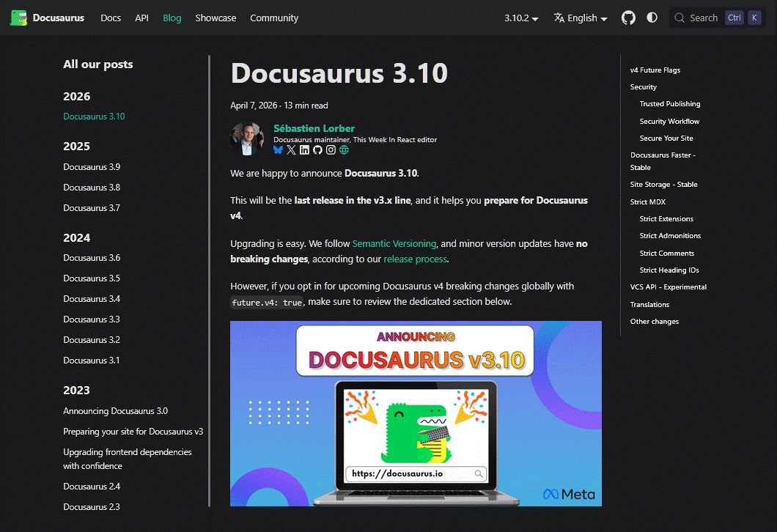777x532 pixels.
Task: Toggle dark/light mode button
Action: coord(652,18)
